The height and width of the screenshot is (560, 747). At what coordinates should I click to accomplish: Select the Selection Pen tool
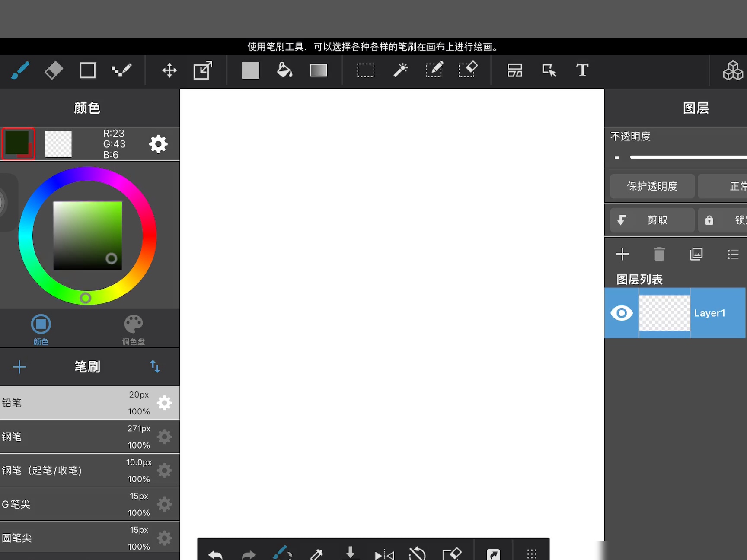coord(434,70)
